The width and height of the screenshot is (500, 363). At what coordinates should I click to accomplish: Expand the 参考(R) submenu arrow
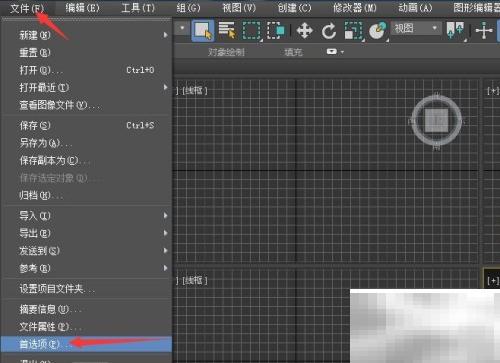coord(165,268)
